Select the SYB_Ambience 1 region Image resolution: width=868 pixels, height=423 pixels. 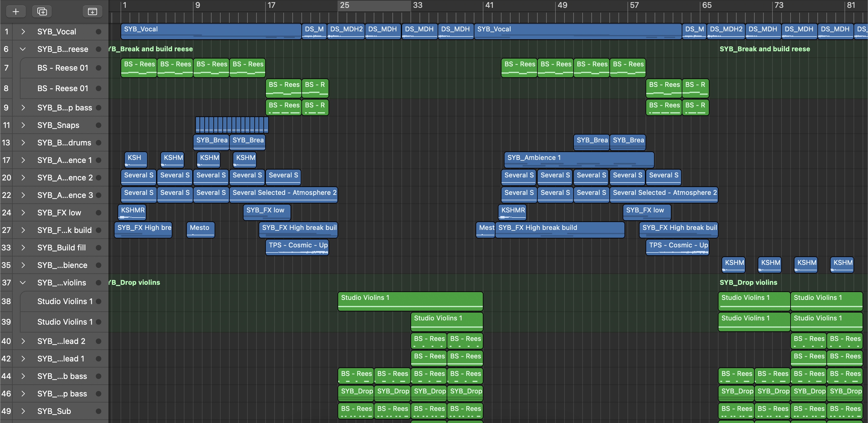pos(579,160)
